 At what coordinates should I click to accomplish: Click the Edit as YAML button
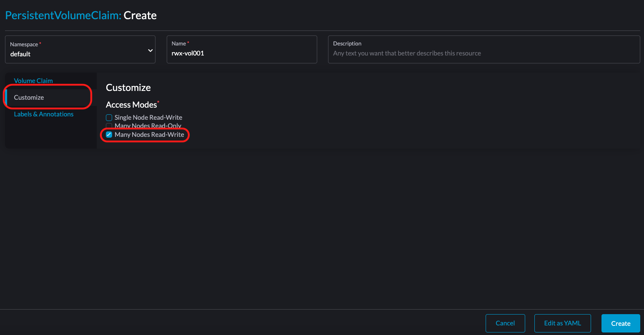562,323
